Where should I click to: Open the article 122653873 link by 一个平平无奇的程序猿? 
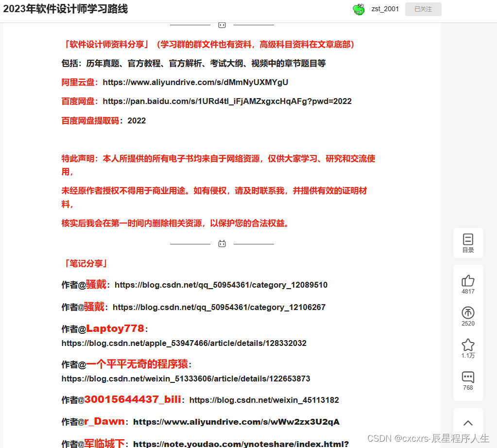(186, 379)
